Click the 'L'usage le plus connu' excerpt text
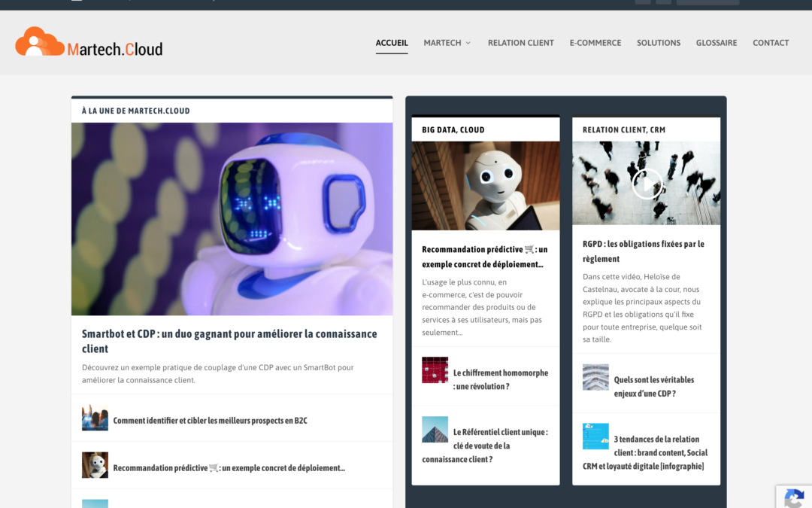 pos(482,307)
